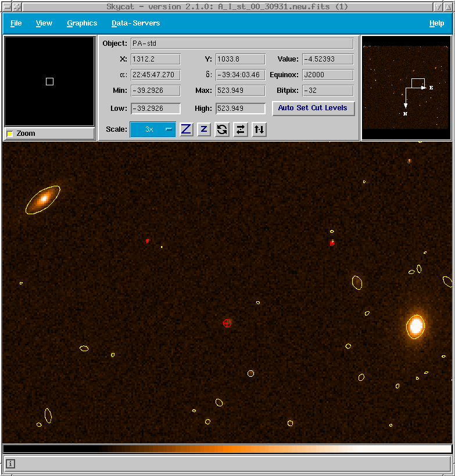
Task: Open the Data-Servers menu
Action: (135, 23)
